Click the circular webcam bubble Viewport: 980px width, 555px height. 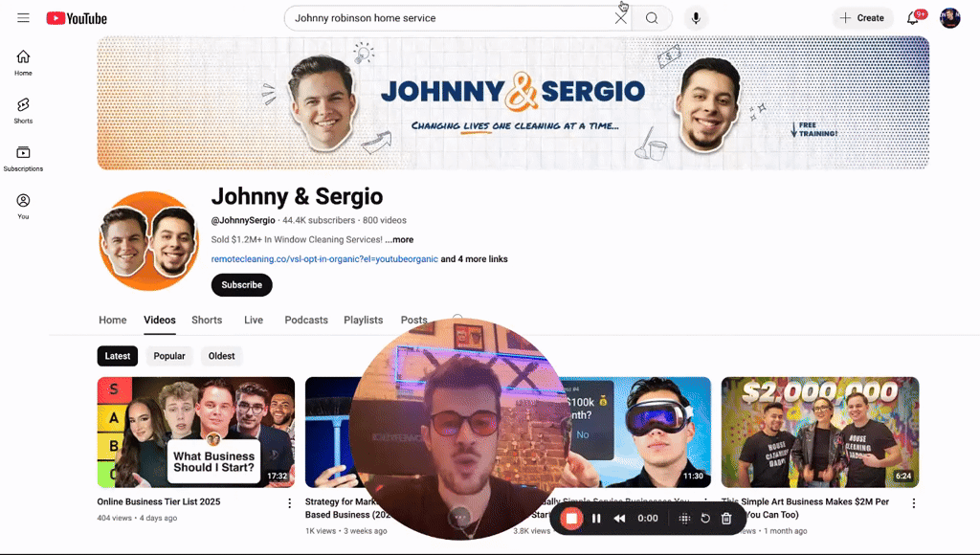(x=458, y=429)
